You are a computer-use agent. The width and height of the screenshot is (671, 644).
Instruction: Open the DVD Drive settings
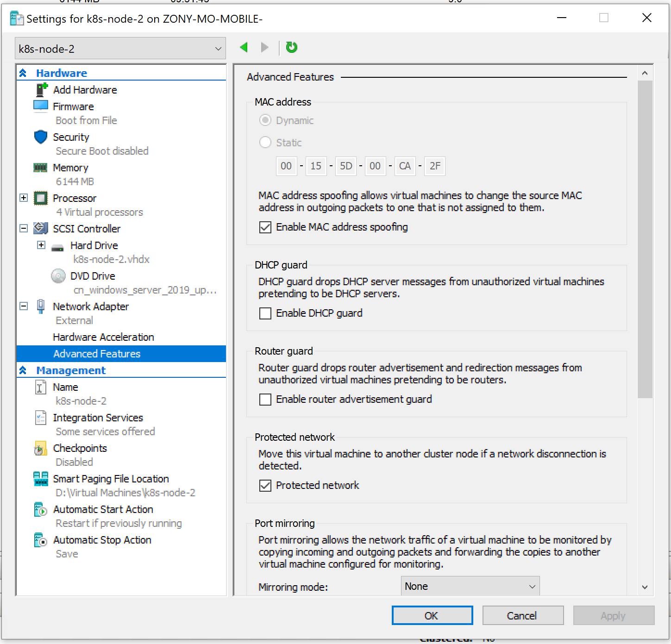93,275
